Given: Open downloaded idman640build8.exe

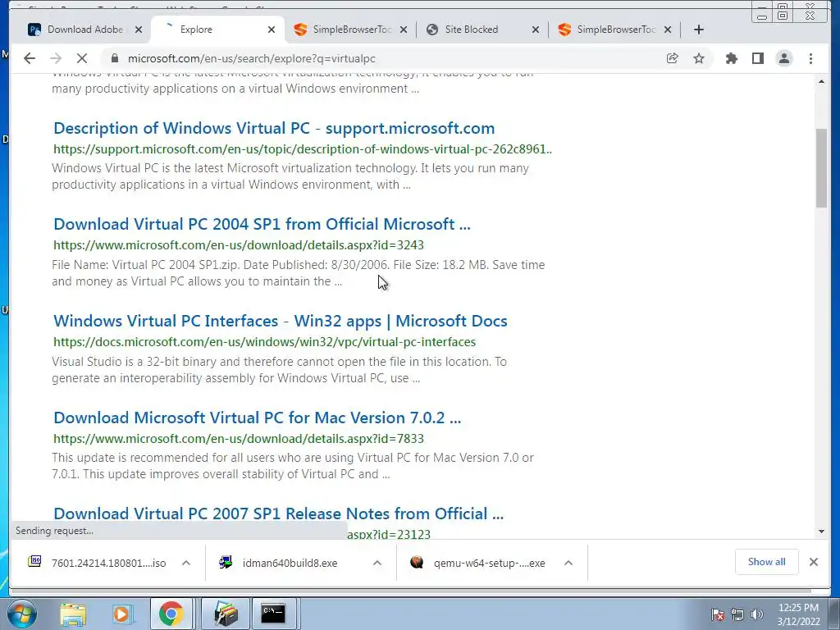Looking at the screenshot, I should 279,563.
